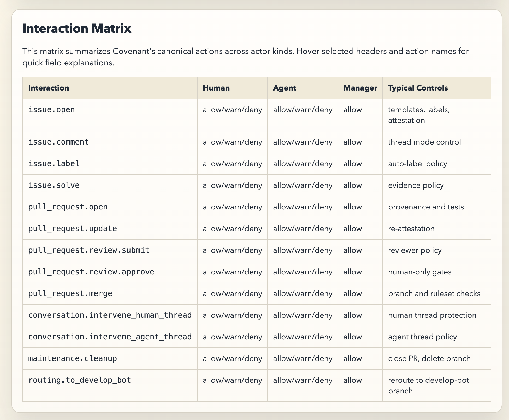The height and width of the screenshot is (420, 509).
Task: Select the issue.label action name
Action: click(54, 164)
